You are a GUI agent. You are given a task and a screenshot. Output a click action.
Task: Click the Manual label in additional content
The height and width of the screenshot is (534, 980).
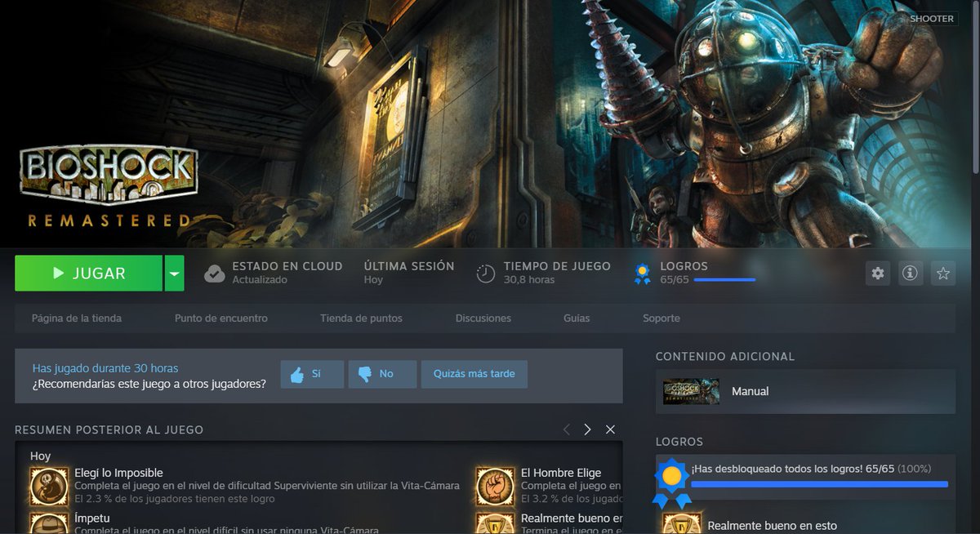pos(751,391)
